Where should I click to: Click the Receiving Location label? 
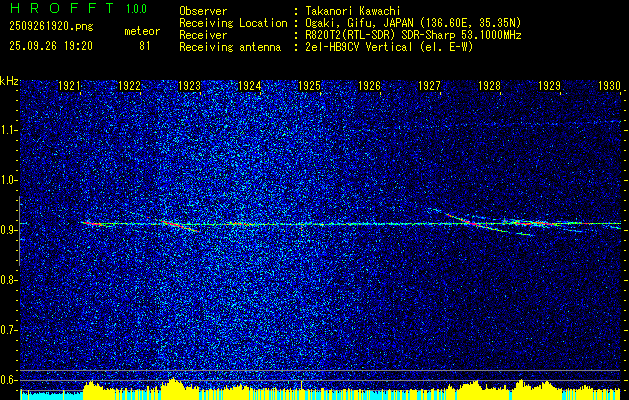click(x=233, y=23)
